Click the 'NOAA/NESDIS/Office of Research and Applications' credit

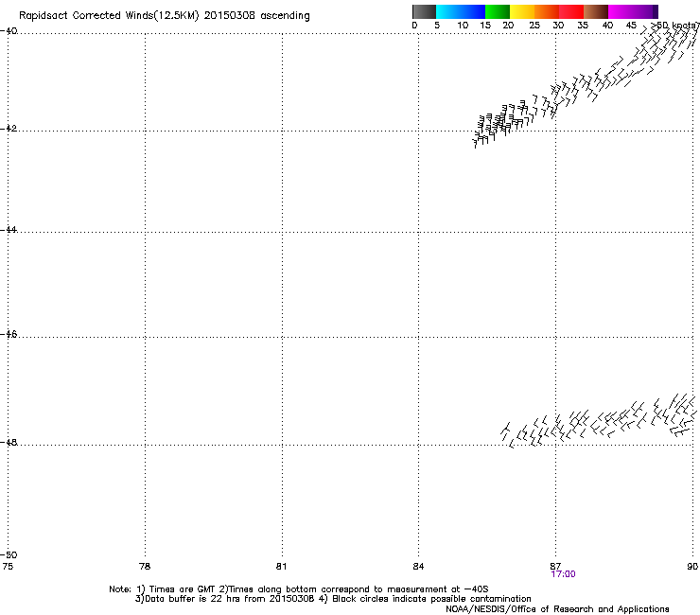(x=557, y=609)
